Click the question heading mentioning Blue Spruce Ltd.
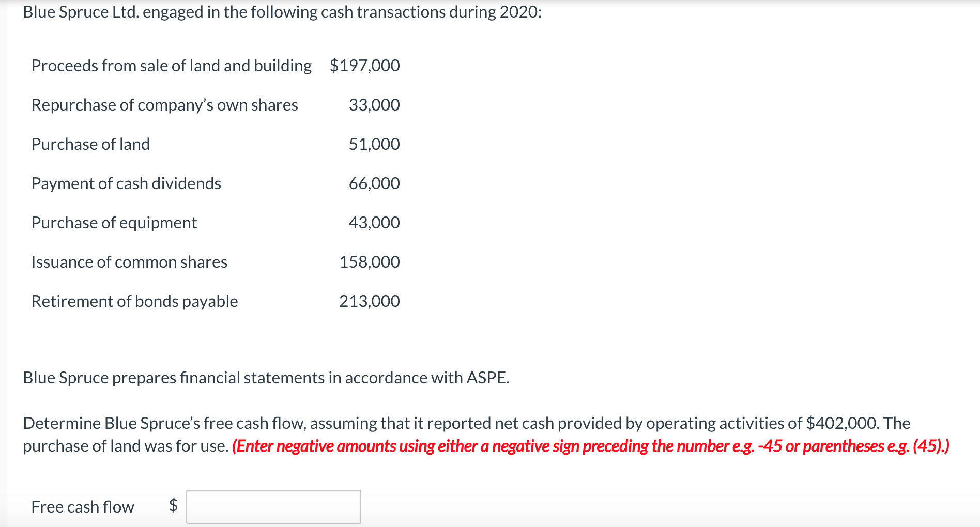The height and width of the screenshot is (527, 980). point(283,12)
